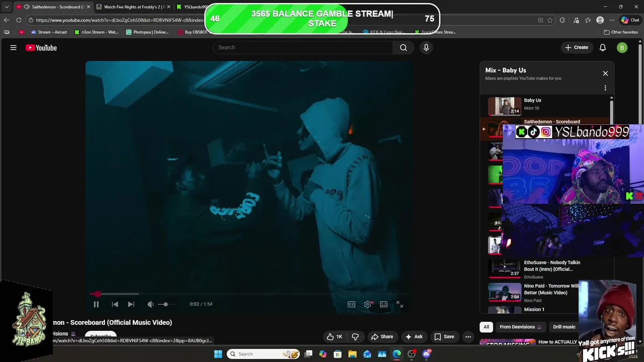Viewport: 644px width, 362px height.
Task: Select the From Deevisions filter chip
Action: click(521, 327)
